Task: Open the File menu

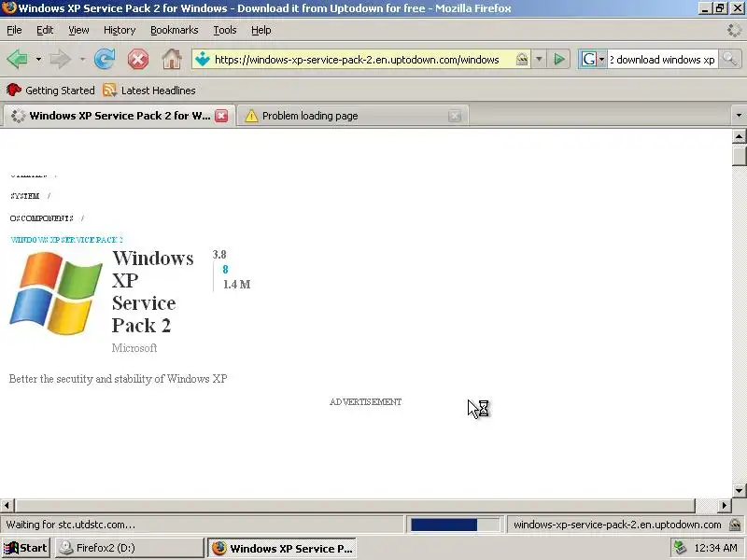Action: point(14,30)
